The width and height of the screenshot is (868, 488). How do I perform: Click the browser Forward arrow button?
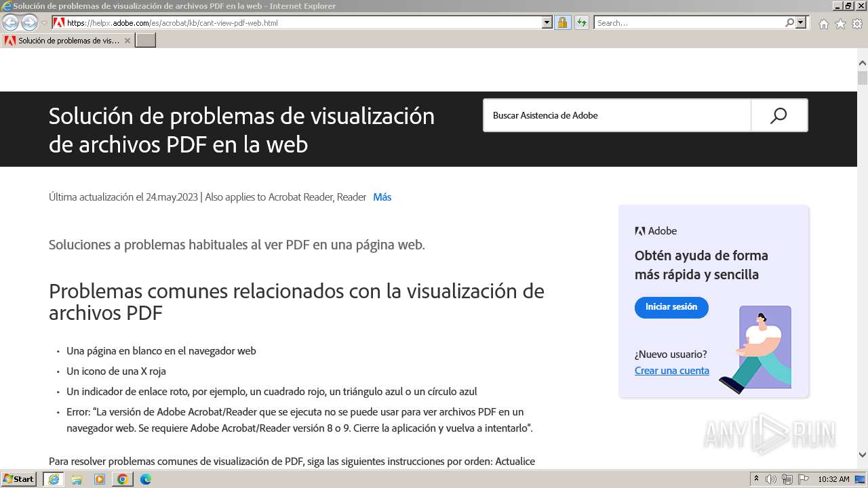pyautogui.click(x=29, y=23)
